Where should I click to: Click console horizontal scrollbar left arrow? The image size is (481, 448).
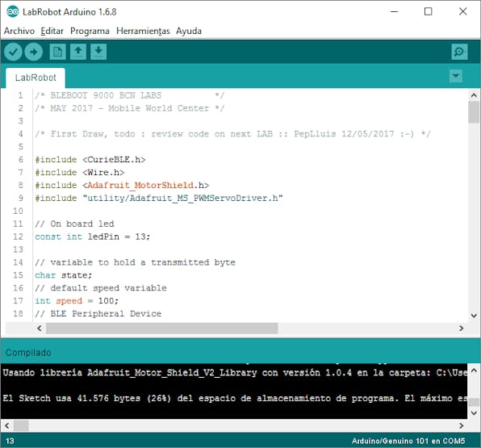pyautogui.click(x=6, y=426)
